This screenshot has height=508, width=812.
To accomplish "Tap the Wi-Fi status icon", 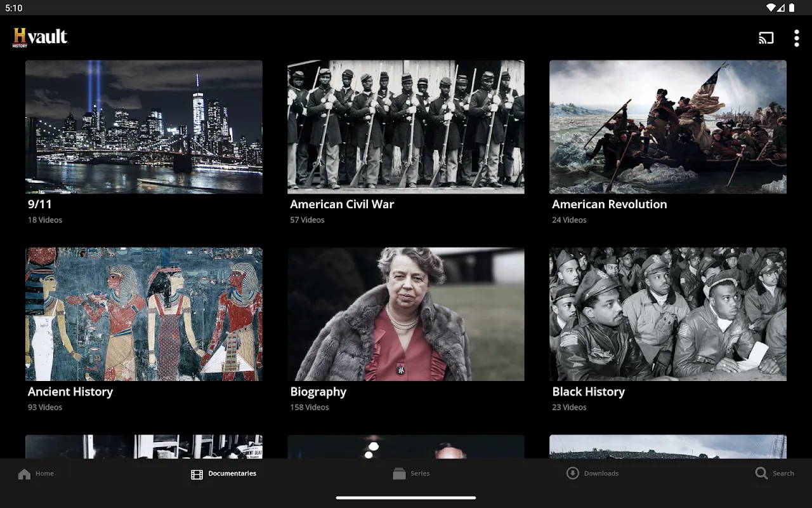I will 771,8.
